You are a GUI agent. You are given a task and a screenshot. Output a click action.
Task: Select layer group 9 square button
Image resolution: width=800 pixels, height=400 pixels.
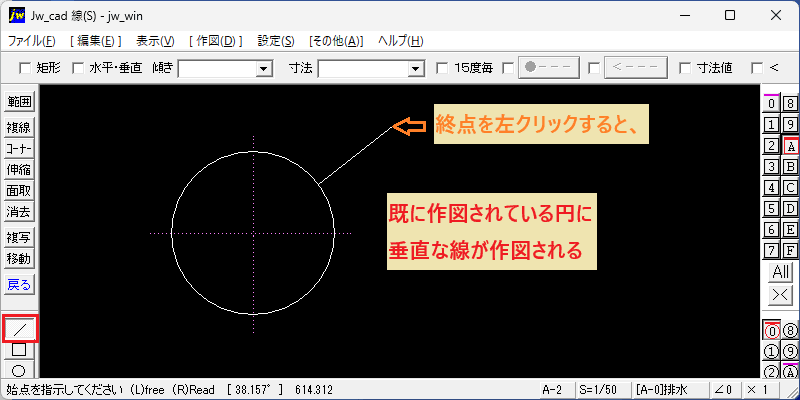click(790, 124)
